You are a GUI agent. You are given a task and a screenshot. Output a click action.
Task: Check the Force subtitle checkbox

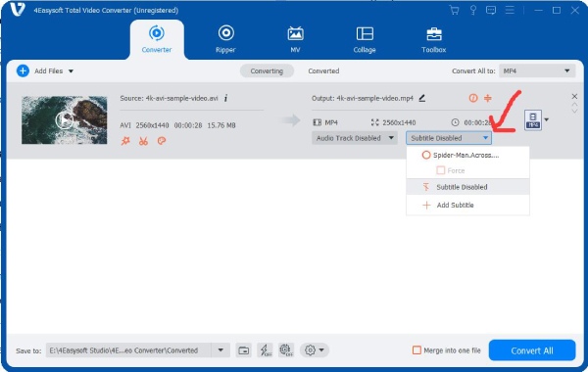[x=441, y=170]
